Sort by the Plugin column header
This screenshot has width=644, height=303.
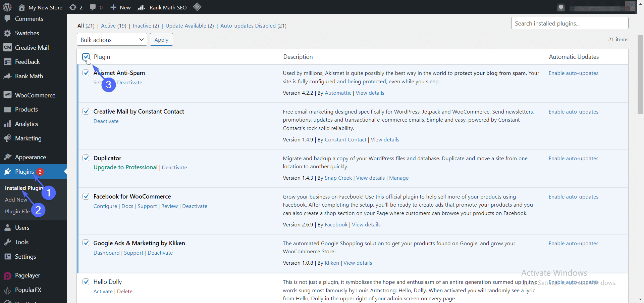tap(102, 57)
